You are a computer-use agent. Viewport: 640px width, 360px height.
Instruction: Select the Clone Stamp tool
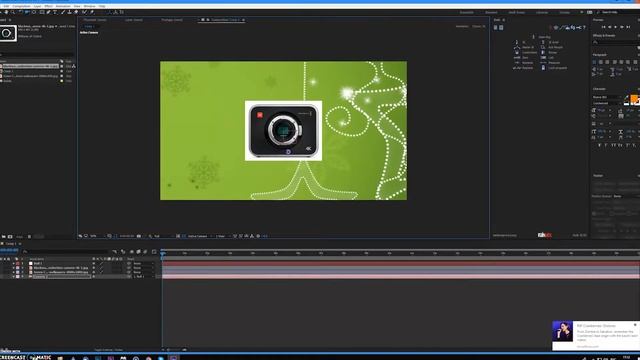[x=69, y=12]
